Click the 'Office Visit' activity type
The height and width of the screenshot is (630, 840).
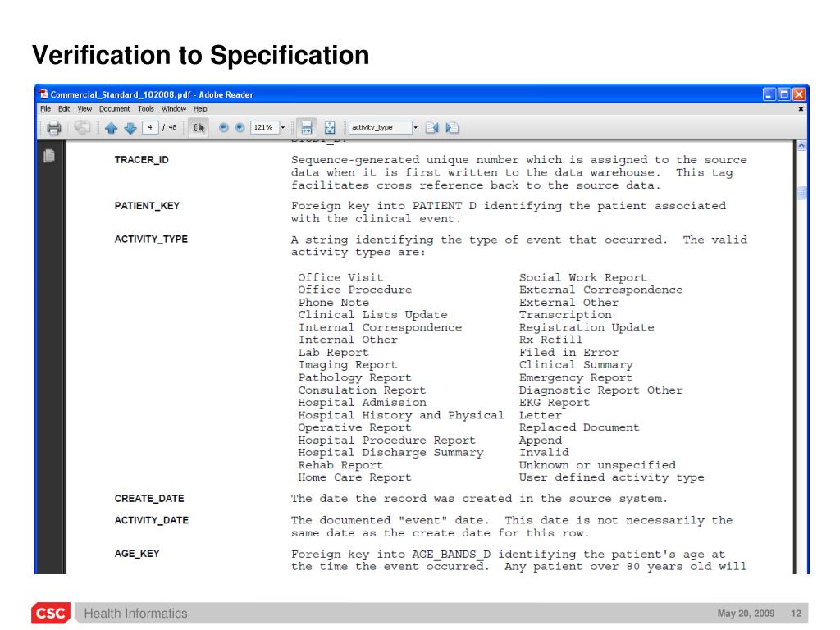340,277
